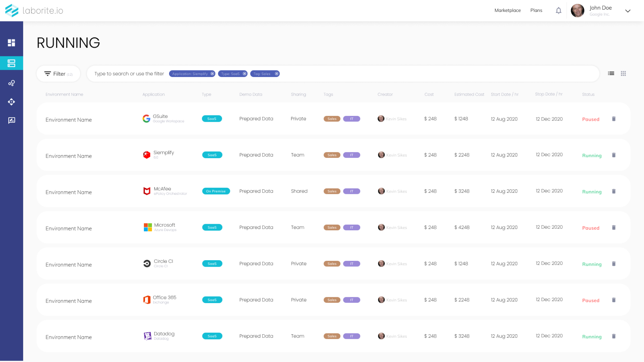Viewport: 644px width, 362px height.
Task: Select the environments server icon in sidebar
Action: coord(12,63)
